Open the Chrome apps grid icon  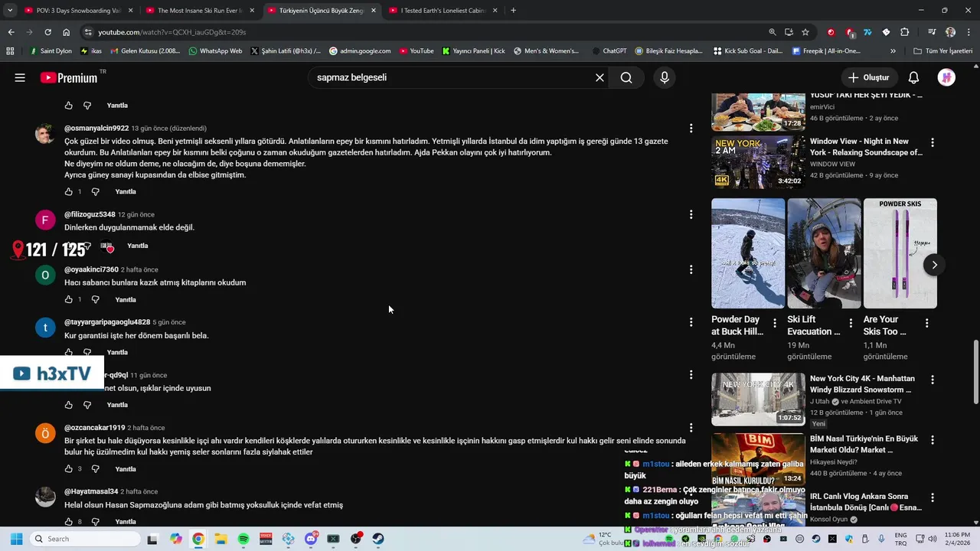point(10,51)
